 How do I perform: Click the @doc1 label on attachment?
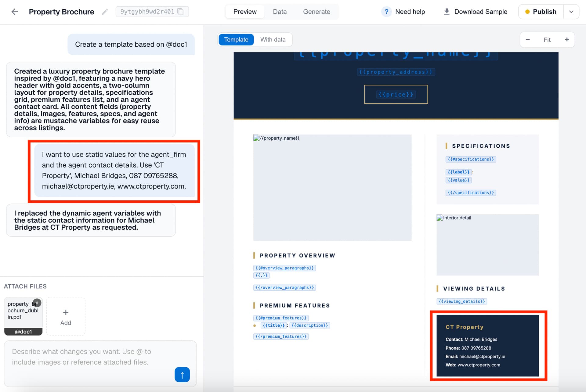tap(23, 332)
